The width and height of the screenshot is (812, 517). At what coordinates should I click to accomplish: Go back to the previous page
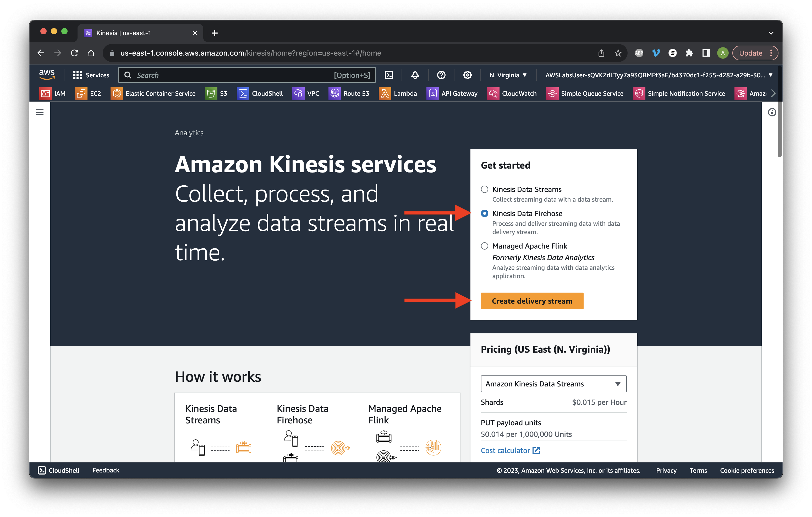41,53
